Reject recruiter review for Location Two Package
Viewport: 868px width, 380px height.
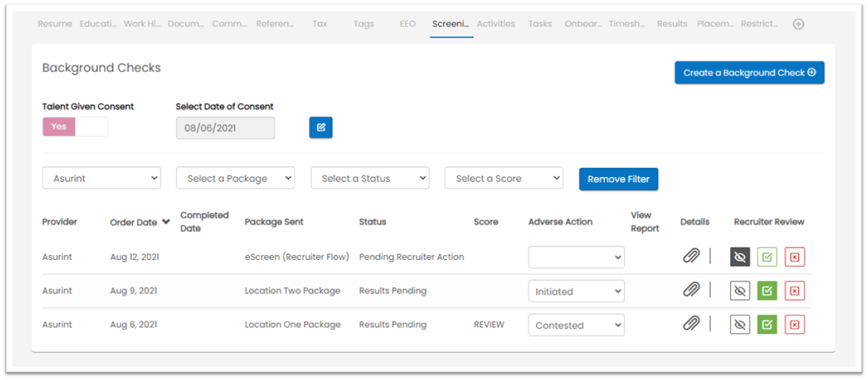click(794, 291)
